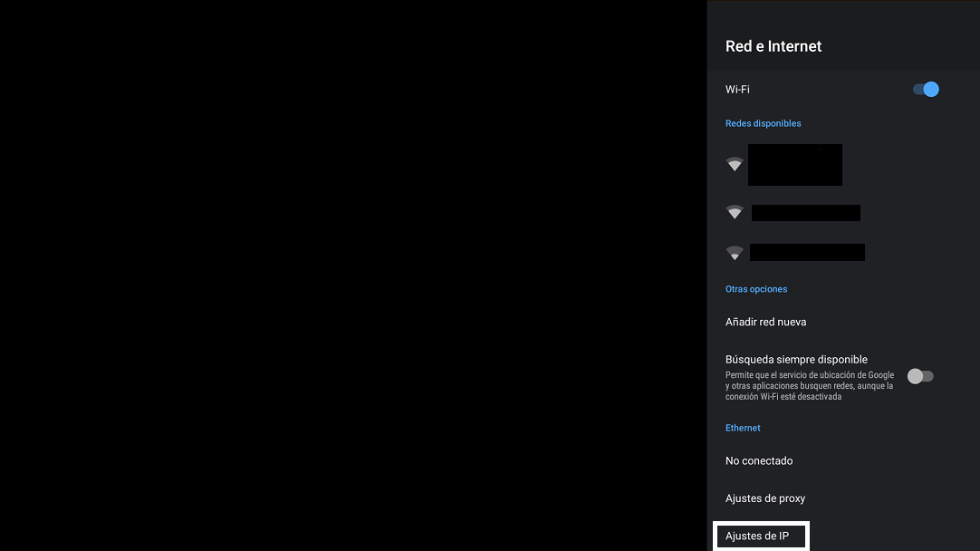
Task: Click the third available network's Wi-Fi signal icon
Action: click(x=735, y=253)
